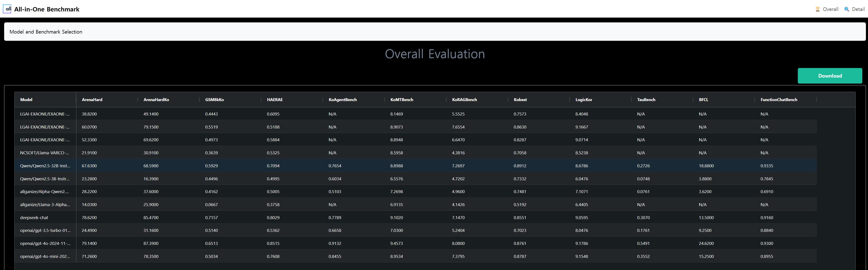Sort table by HAERAE column

coord(275,100)
